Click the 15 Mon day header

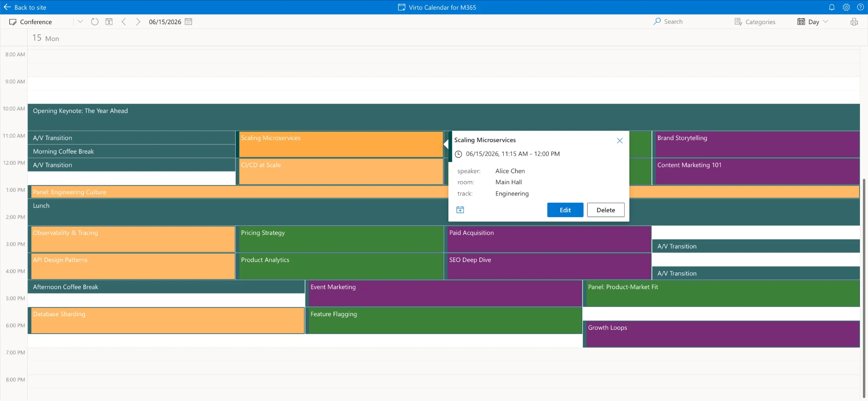[x=46, y=38]
